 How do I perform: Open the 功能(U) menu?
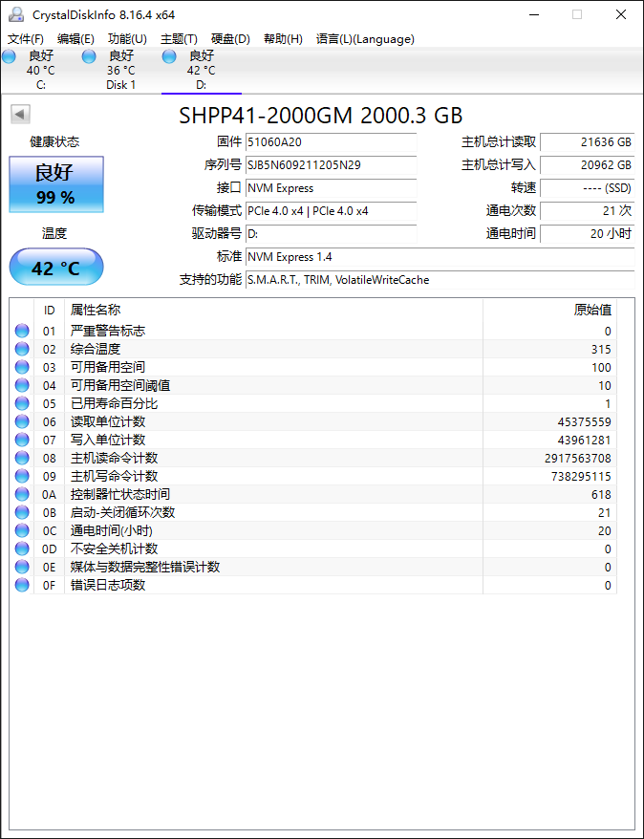(x=127, y=39)
